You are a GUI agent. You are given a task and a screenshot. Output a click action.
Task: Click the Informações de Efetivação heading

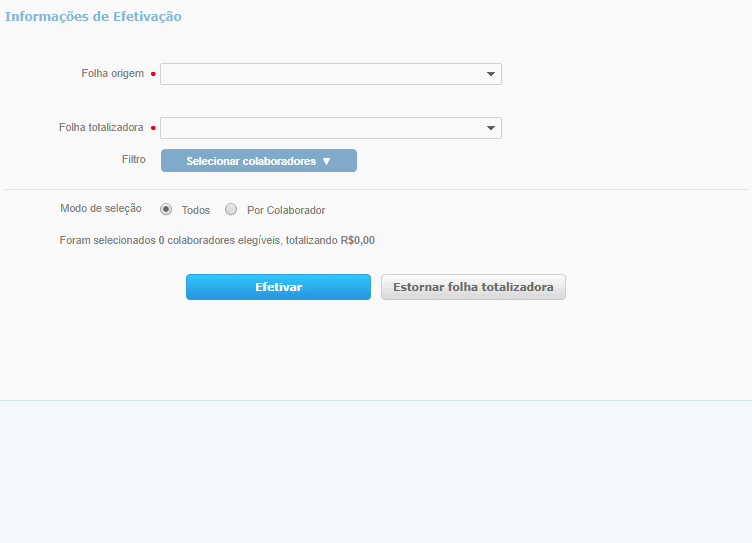(x=93, y=17)
